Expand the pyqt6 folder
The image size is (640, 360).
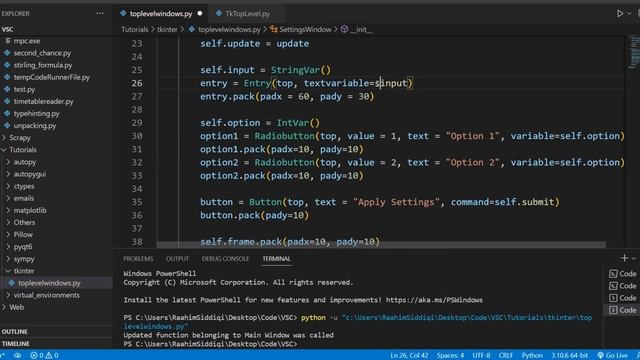[22, 247]
